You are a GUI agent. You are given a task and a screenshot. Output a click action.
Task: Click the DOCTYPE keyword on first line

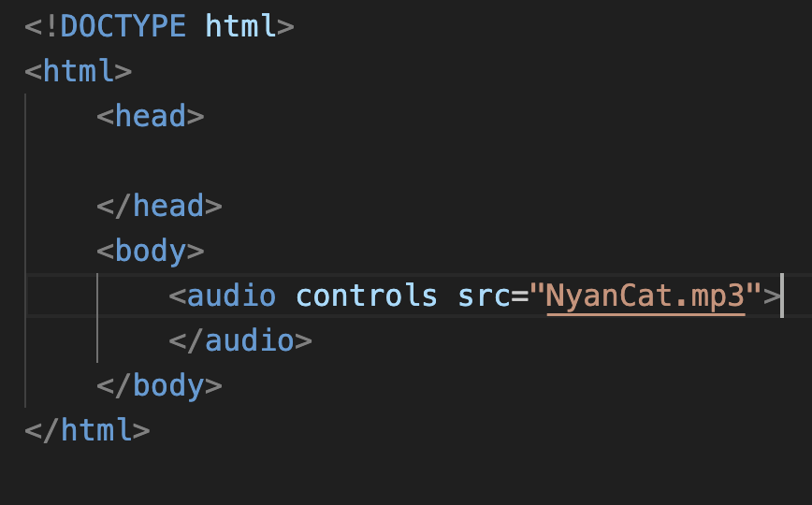123,26
